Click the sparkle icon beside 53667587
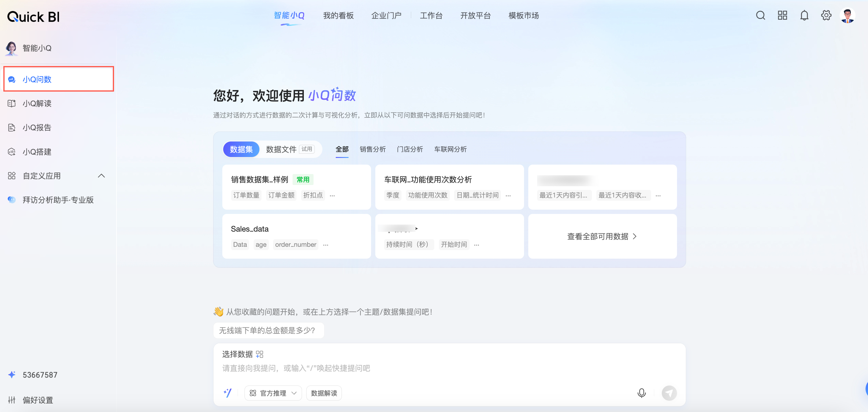 pos(12,375)
